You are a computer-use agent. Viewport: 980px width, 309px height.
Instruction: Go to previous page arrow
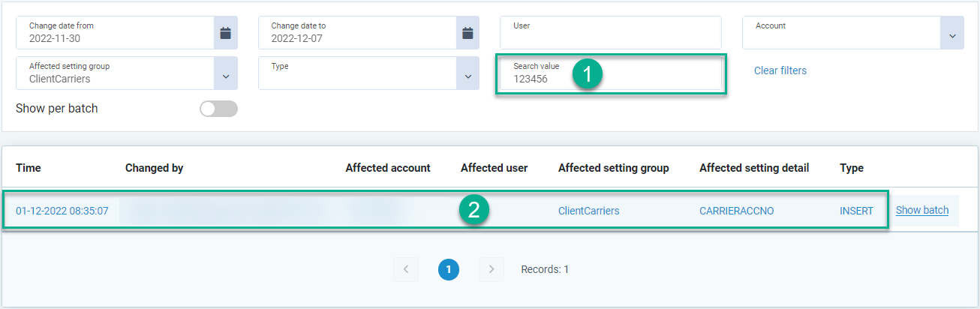(x=406, y=269)
